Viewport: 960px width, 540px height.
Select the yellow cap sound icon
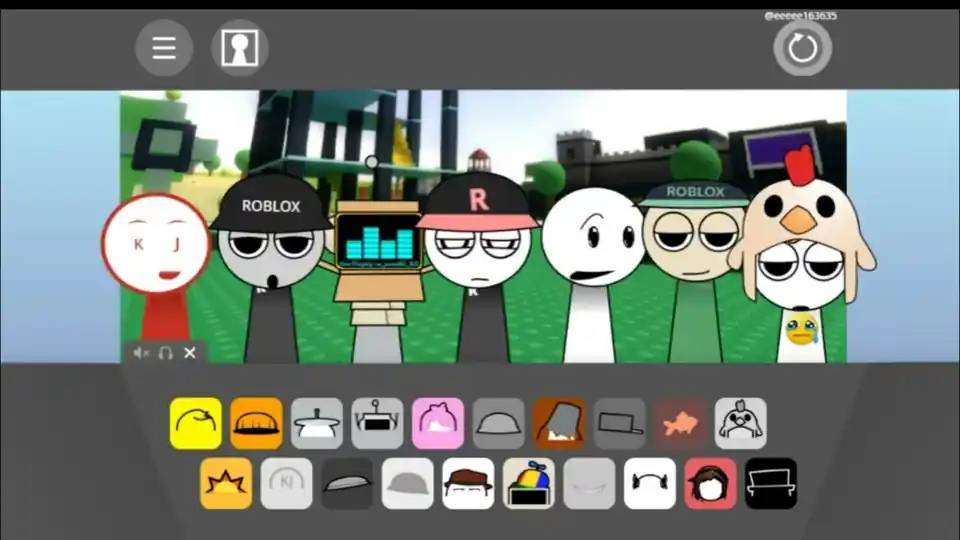[196, 423]
